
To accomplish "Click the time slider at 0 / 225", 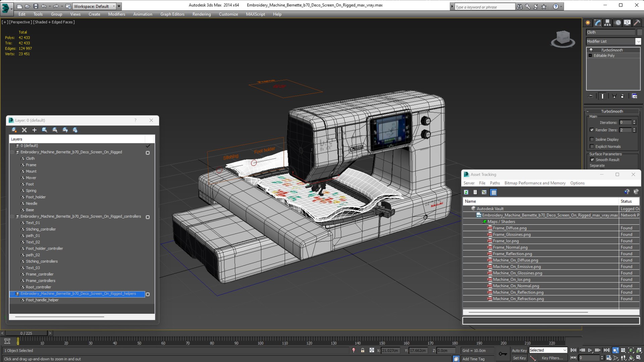I will click(26, 333).
